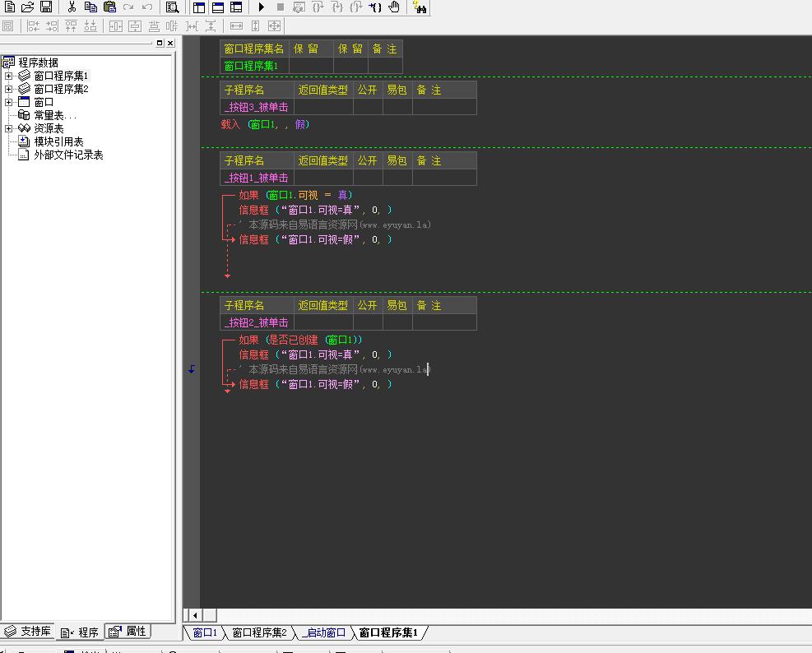Open the _启动窗口 editor tab

point(324,632)
